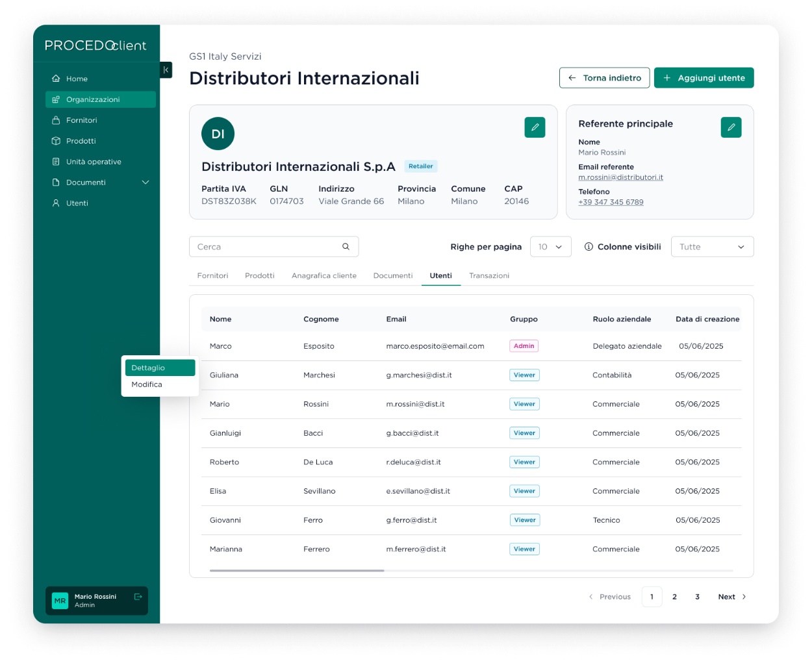Click the +39 347 345 6789 phone link
Image resolution: width=812 pixels, height=665 pixels.
[611, 202]
